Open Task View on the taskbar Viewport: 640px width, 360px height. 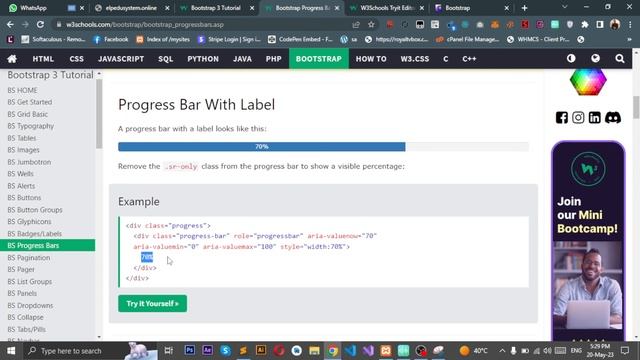[x=169, y=351]
